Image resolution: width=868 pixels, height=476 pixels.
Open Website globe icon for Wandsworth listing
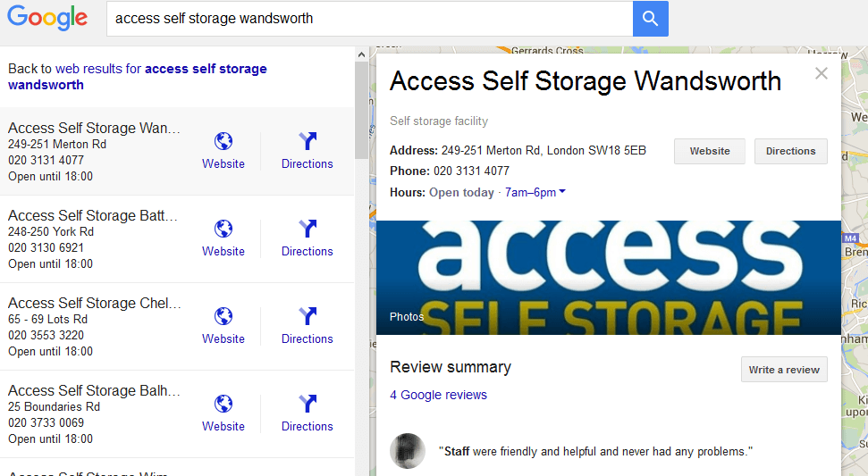(223, 141)
